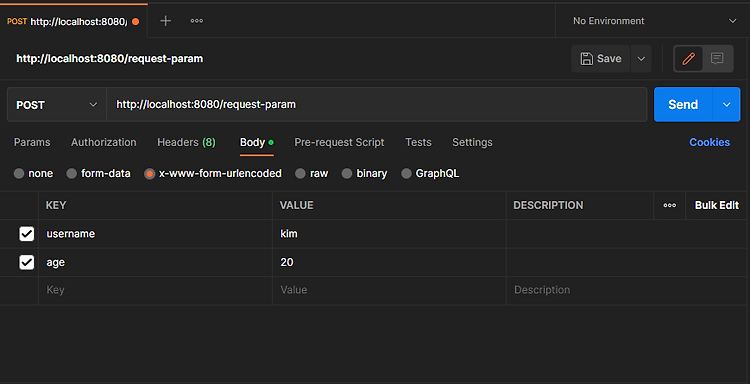This screenshot has height=384, width=750.
Task: Click the orange unsaved dot on the request tab
Action: click(135, 22)
